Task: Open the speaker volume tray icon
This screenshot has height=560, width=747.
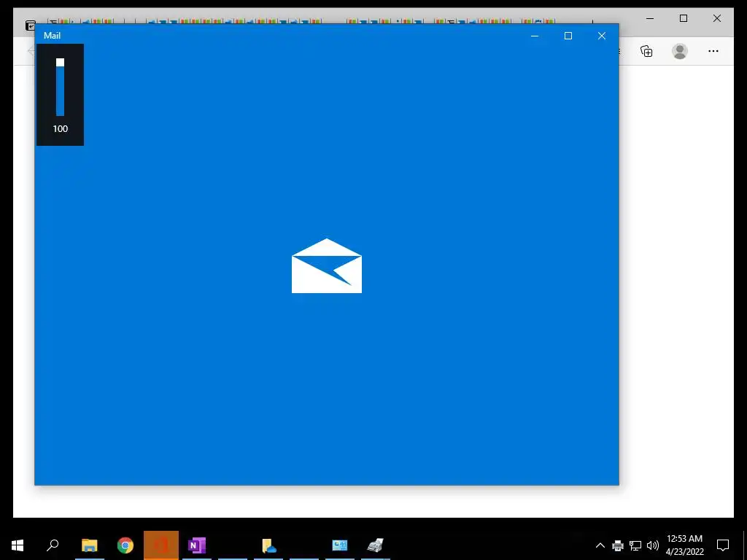Action: point(653,545)
